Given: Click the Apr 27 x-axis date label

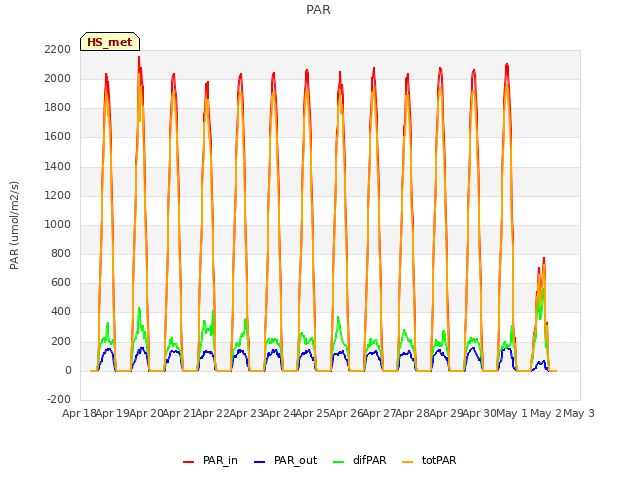Looking at the screenshot, I should coord(379,413).
